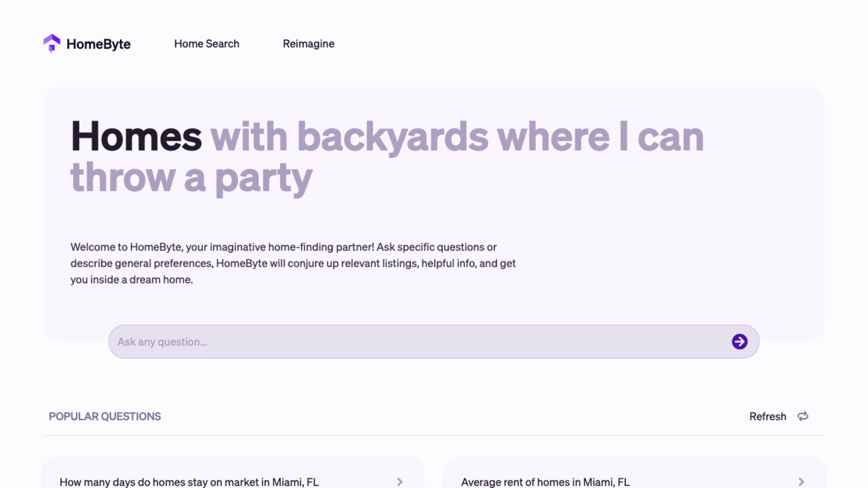Click the 'with backyards where I can' text

pos(457,136)
